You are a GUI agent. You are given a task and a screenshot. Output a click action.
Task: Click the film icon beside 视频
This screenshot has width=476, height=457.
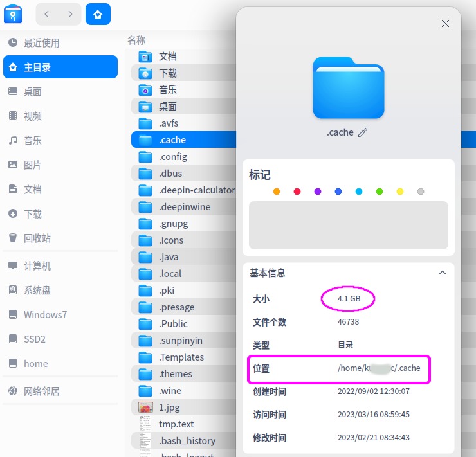13,116
